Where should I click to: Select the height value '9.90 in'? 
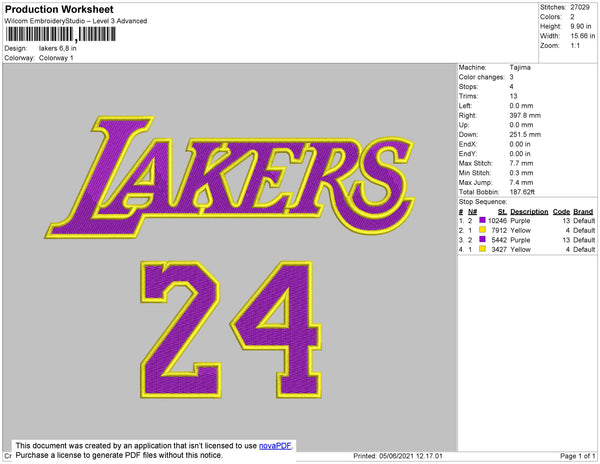[x=580, y=26]
